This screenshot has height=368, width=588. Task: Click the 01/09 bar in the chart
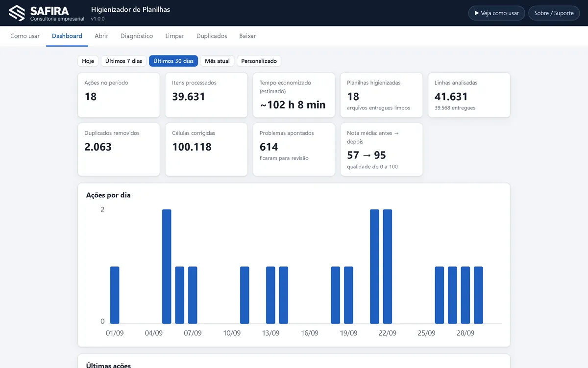click(115, 295)
